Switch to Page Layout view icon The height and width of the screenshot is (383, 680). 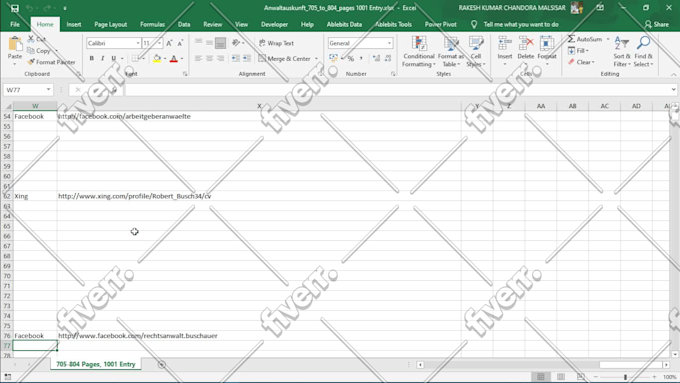pos(561,377)
